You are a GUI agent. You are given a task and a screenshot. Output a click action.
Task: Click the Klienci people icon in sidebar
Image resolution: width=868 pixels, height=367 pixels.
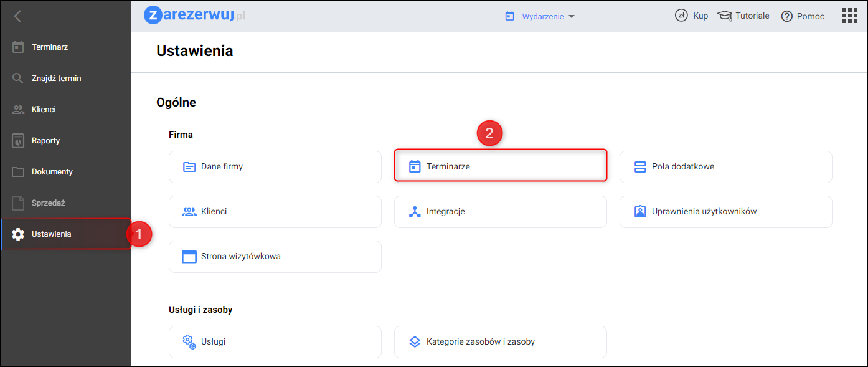click(x=18, y=110)
